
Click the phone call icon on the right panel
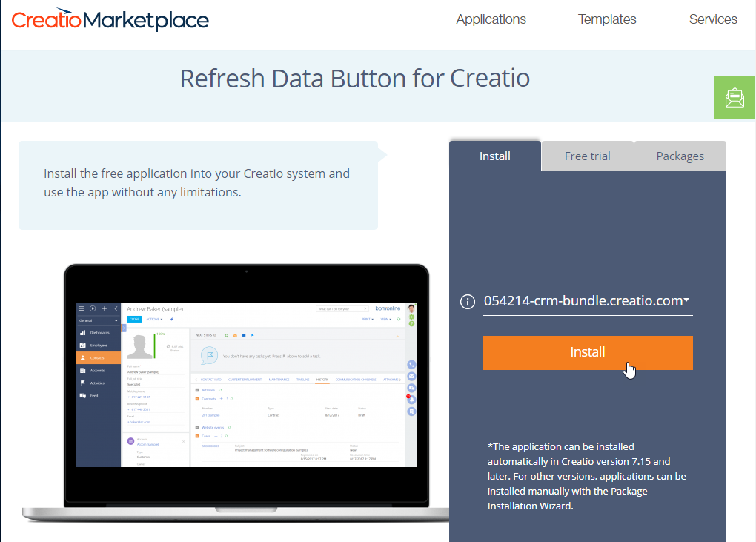click(411, 365)
